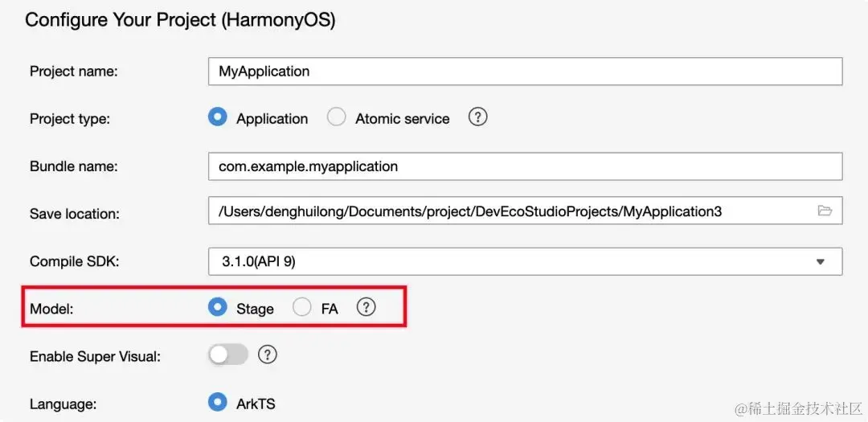The height and width of the screenshot is (422, 868).
Task: Expand the Compile SDK dropdown arrow
Action: click(x=820, y=261)
